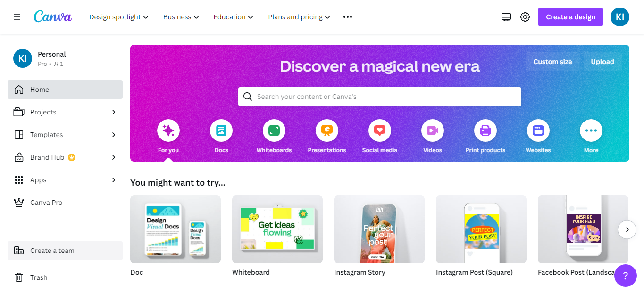Image resolution: width=644 pixels, height=293 pixels.
Task: Open the purple help question mark
Action: pos(626,275)
